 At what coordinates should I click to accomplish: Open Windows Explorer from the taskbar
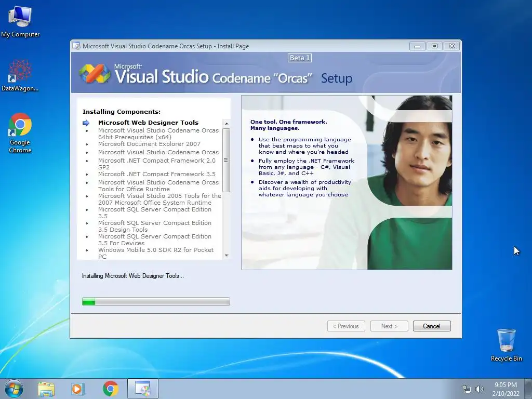pos(46,389)
